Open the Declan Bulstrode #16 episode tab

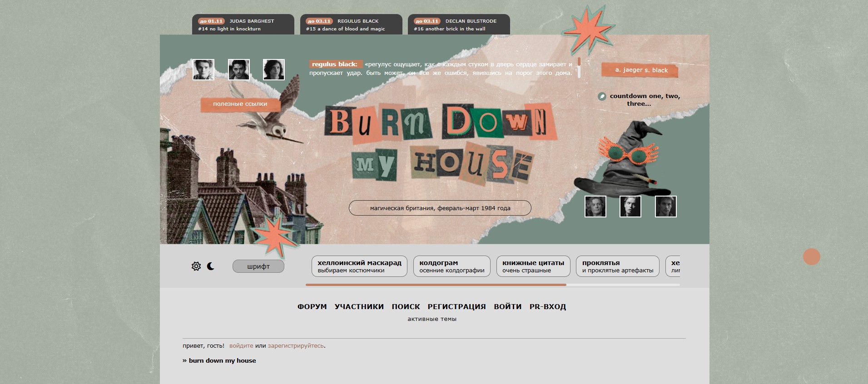pyautogui.click(x=459, y=25)
